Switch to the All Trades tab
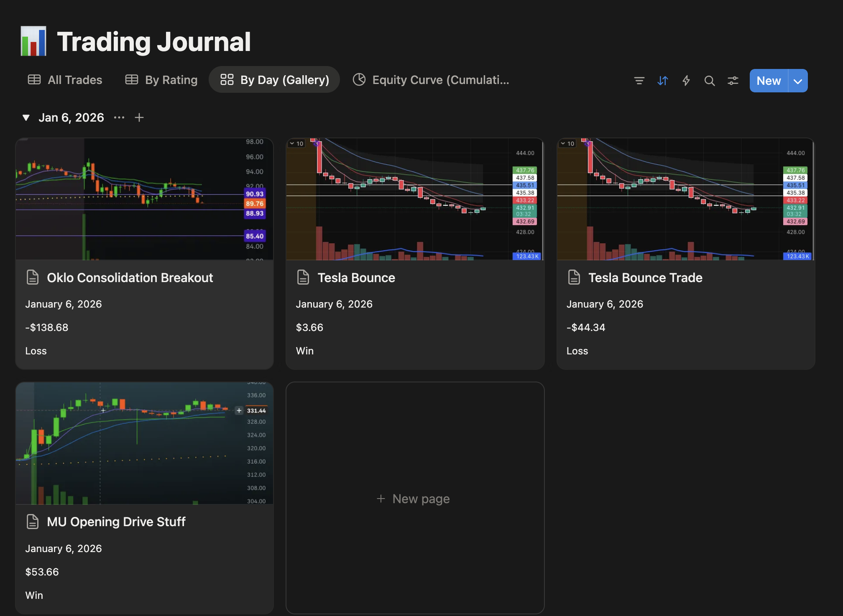This screenshot has width=843, height=616. click(x=65, y=80)
